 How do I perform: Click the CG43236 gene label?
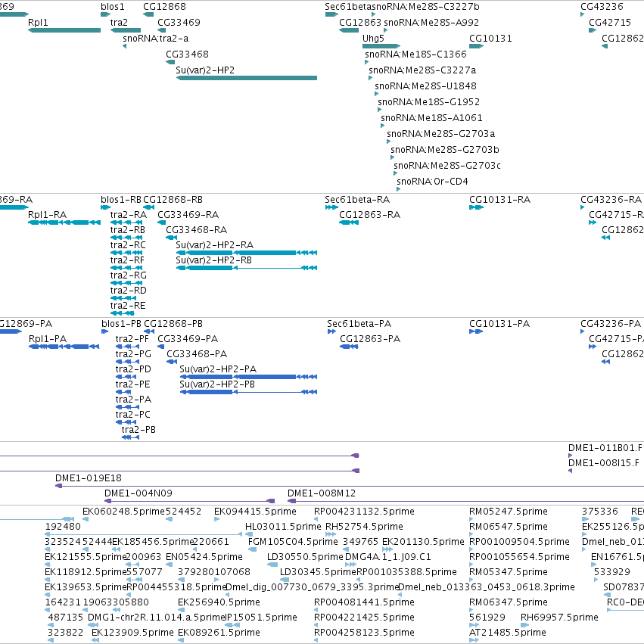tap(602, 7)
